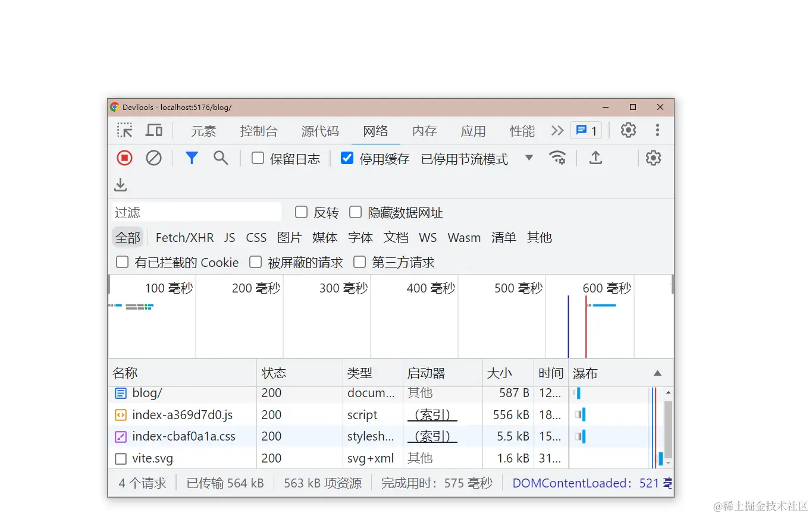Open network search magnifier
This screenshot has width=812, height=516.
tap(221, 158)
